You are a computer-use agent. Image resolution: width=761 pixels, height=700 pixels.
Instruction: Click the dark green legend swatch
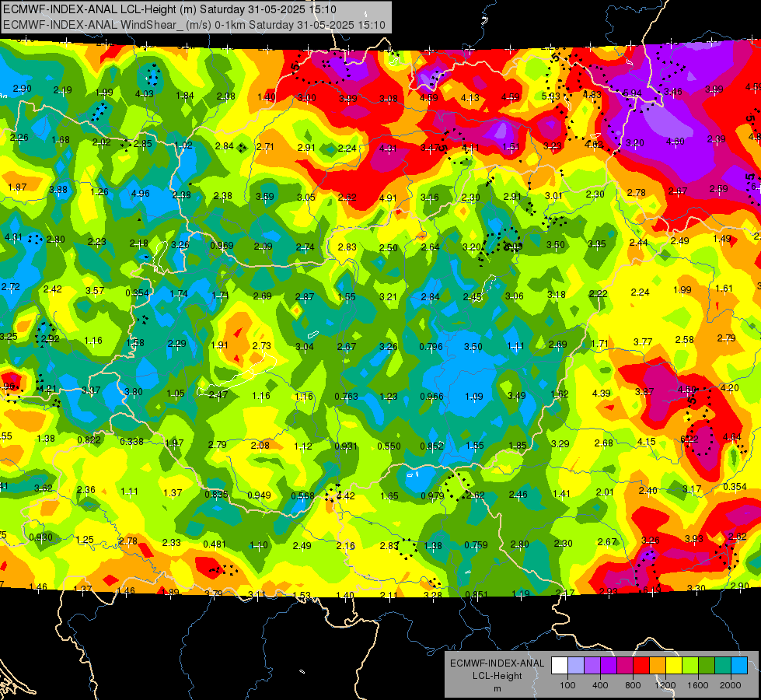tap(707, 666)
